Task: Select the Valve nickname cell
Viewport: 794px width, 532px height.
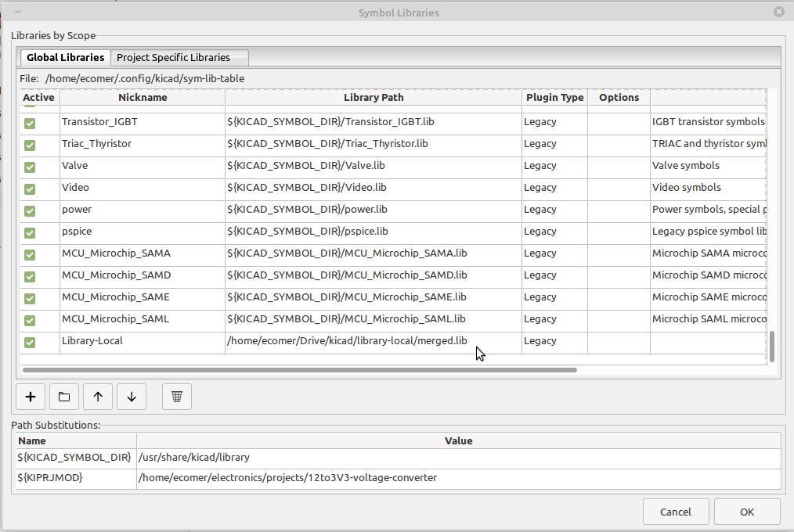Action: [x=143, y=167]
